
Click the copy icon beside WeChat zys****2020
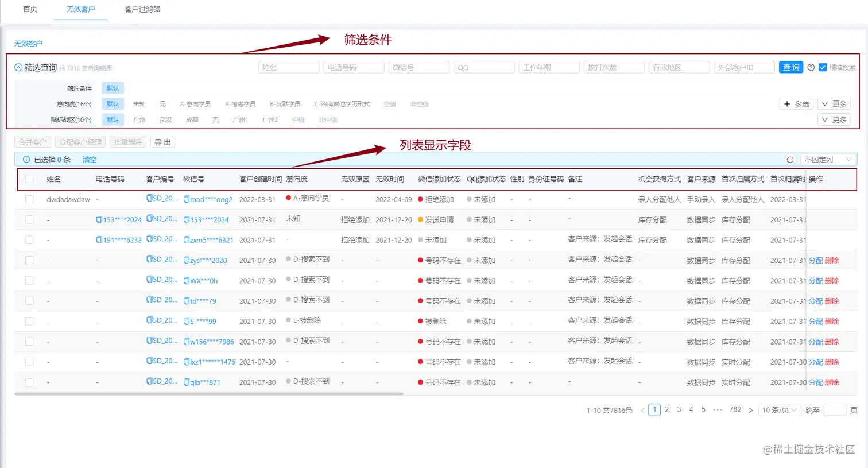186,260
